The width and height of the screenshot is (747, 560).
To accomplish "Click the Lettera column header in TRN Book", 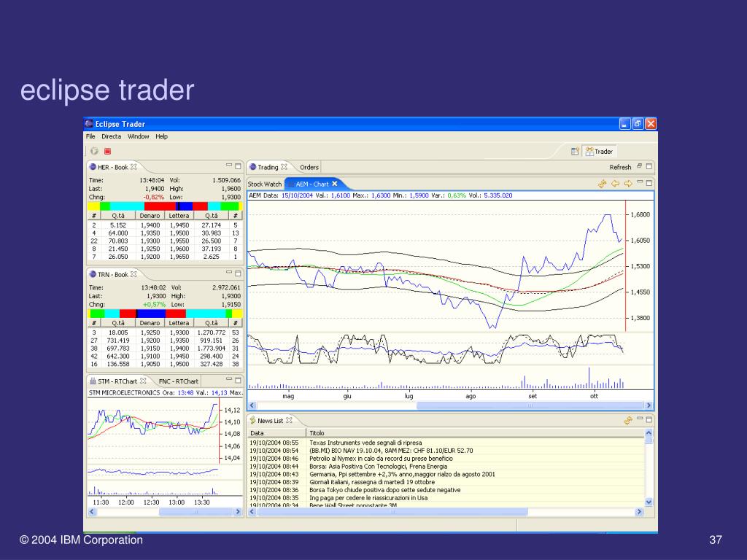I will coord(179,323).
